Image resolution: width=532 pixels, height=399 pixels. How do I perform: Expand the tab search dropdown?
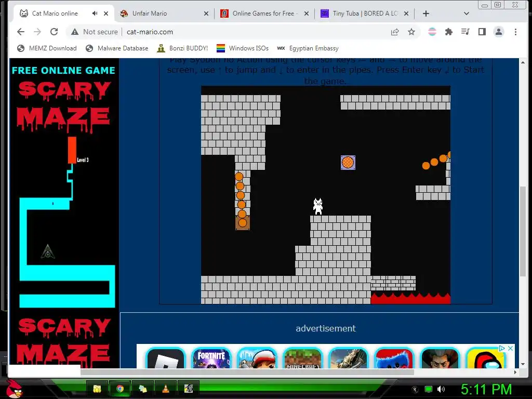pyautogui.click(x=466, y=14)
